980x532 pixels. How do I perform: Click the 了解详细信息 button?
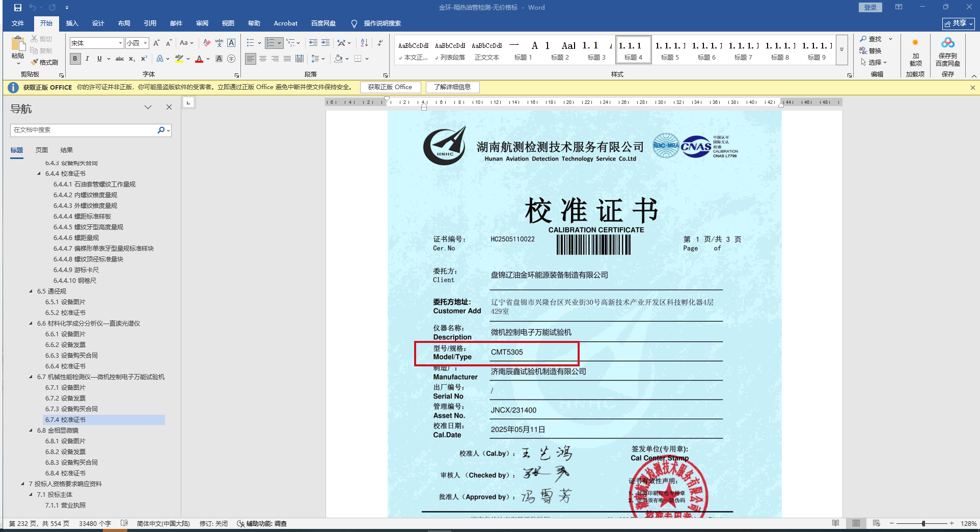click(x=452, y=87)
